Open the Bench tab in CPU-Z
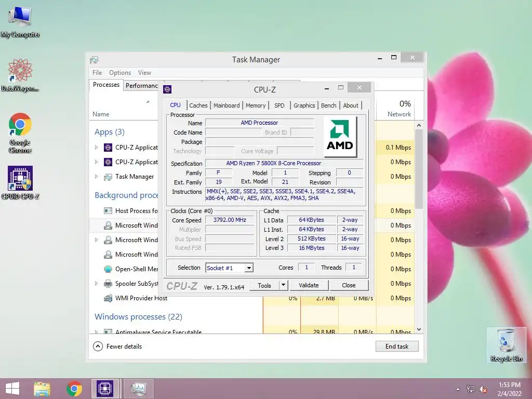 pyautogui.click(x=328, y=105)
